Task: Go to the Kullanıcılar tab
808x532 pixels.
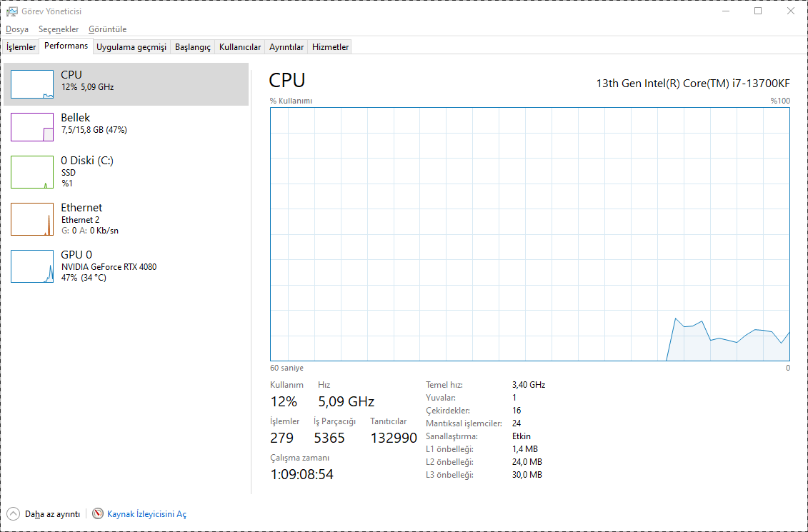Action: click(x=240, y=47)
